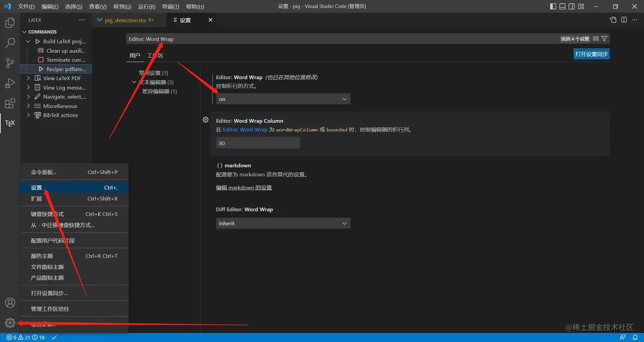This screenshot has height=342, width=644.
Task: Expand the Navigate, select item
Action: coord(29,97)
